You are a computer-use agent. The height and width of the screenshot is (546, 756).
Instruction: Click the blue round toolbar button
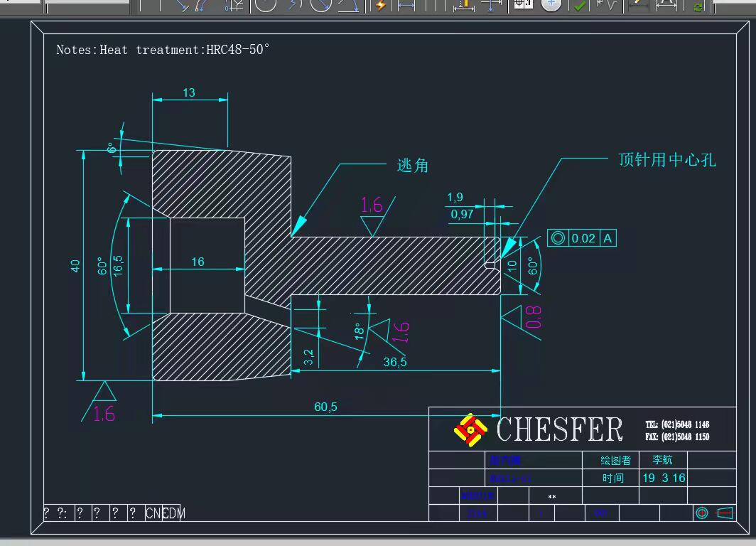(x=551, y=5)
